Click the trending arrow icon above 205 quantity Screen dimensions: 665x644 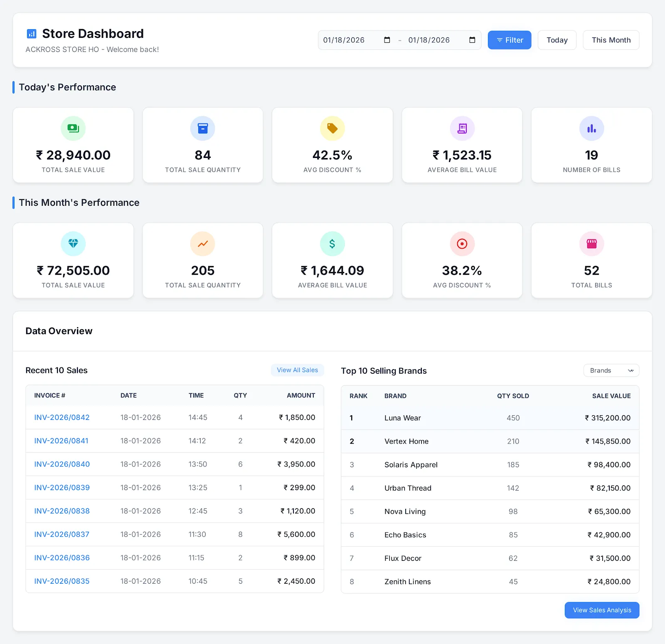pos(202,244)
